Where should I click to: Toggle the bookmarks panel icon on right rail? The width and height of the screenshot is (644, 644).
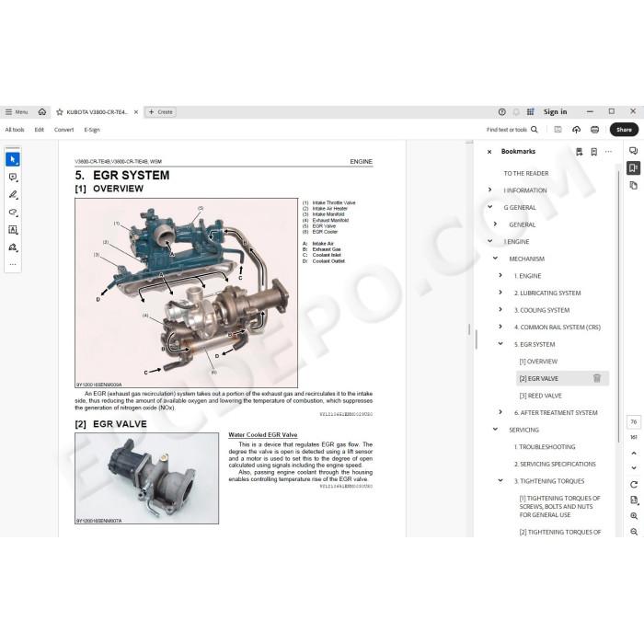tap(633, 168)
